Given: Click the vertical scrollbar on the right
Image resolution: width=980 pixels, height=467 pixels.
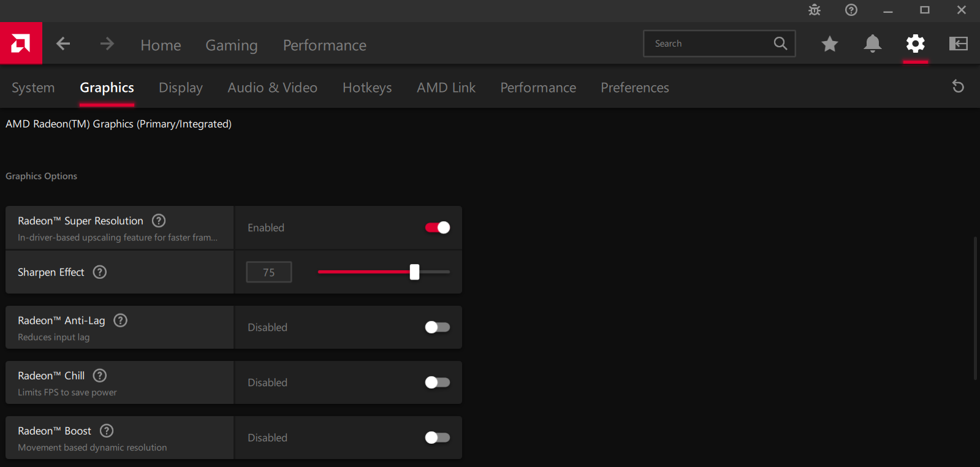Looking at the screenshot, I should [975, 308].
